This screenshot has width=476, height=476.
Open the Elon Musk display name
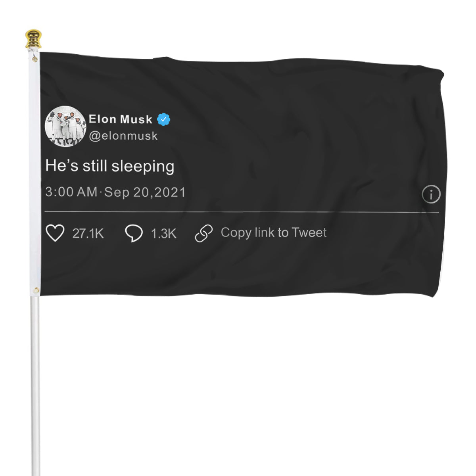pos(121,119)
